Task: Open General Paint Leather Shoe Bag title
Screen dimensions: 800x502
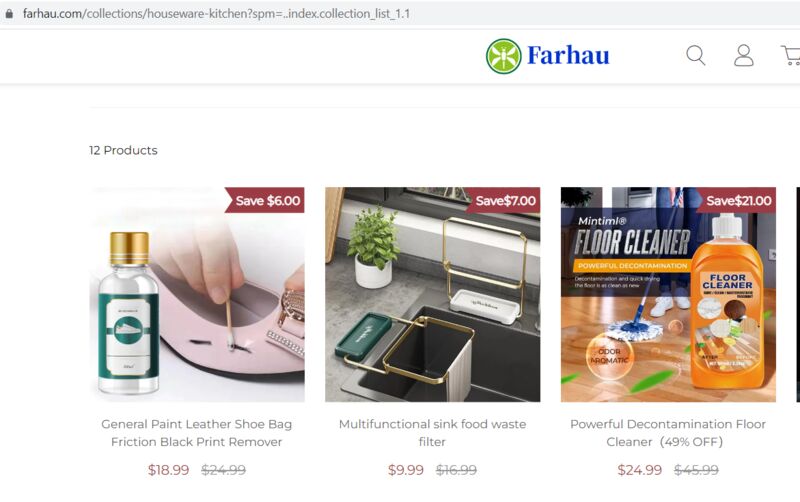Action: [196, 433]
